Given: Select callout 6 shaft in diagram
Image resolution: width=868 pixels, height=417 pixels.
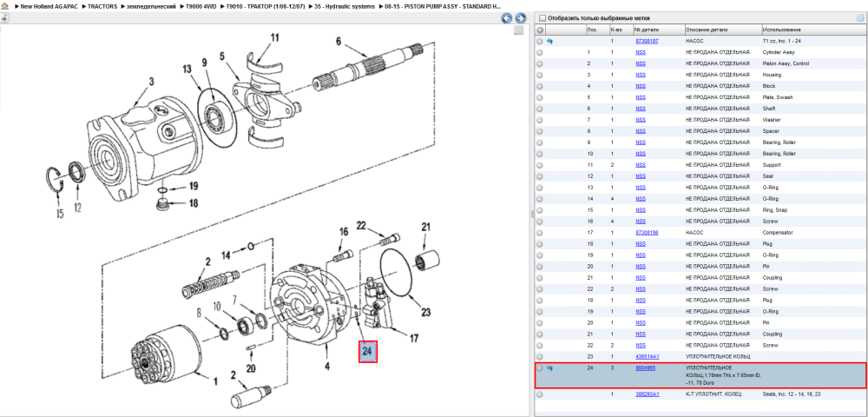Looking at the screenshot, I should (339, 40).
